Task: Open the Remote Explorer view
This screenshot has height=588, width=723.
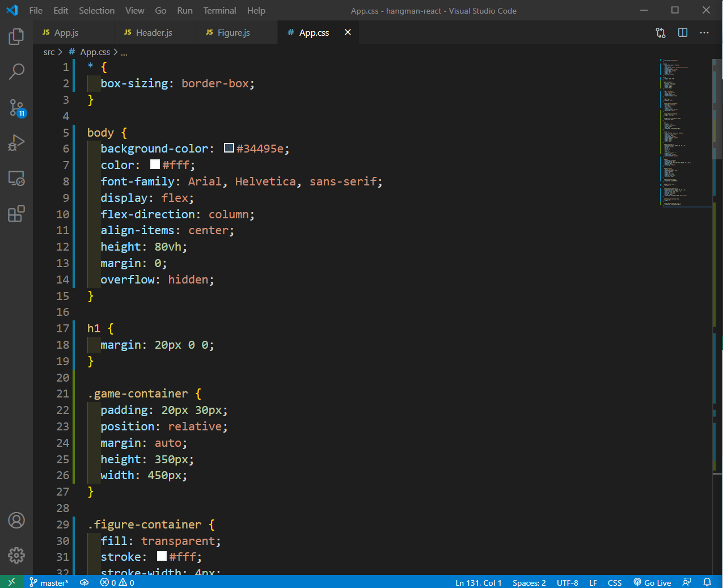Action: (16, 178)
